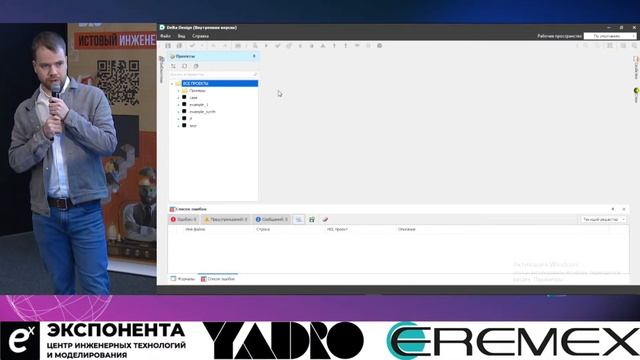Click the second icon in the Проекты panel toolbar
The height and width of the screenshot is (360, 640).
pyautogui.click(x=184, y=66)
